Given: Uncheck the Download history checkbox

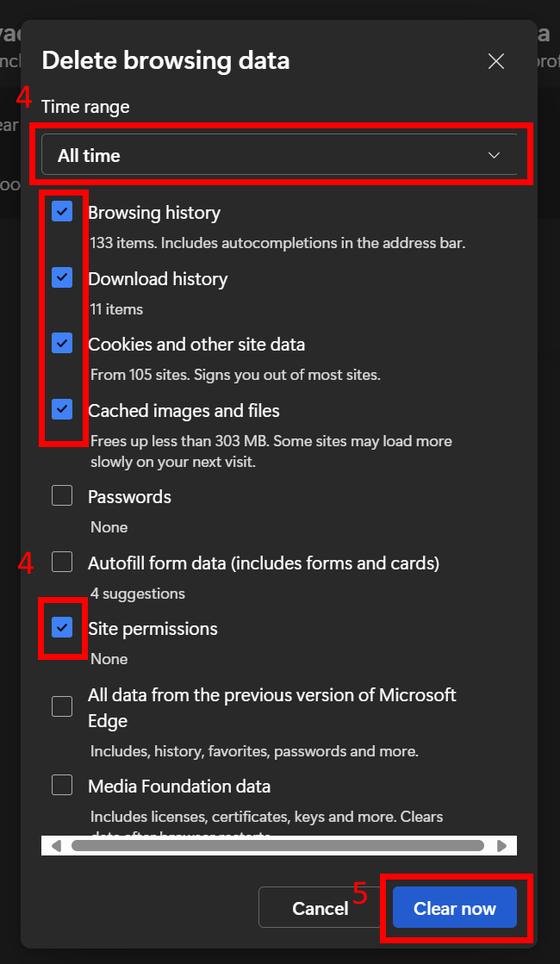Looking at the screenshot, I should click(x=62, y=277).
